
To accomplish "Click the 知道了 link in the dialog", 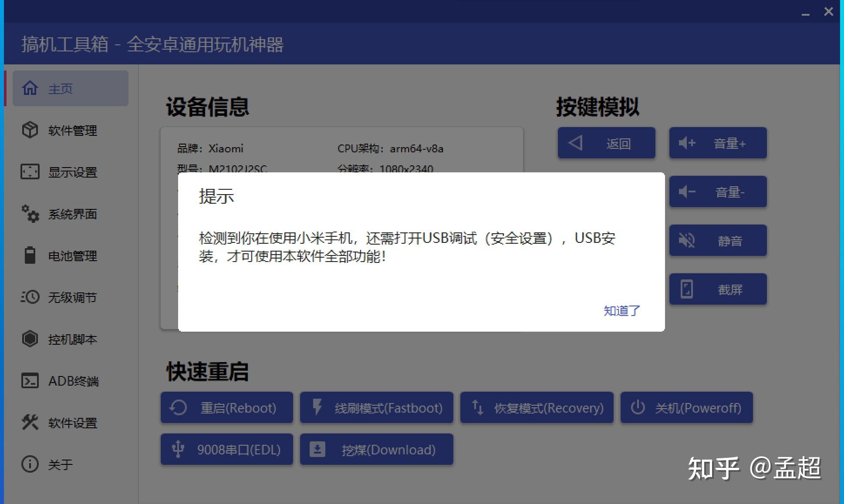I will [621, 311].
